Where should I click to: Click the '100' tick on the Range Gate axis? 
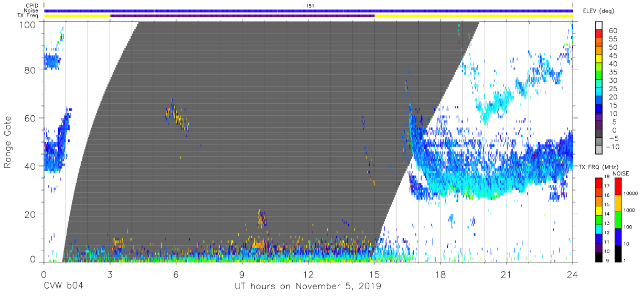[x=28, y=24]
